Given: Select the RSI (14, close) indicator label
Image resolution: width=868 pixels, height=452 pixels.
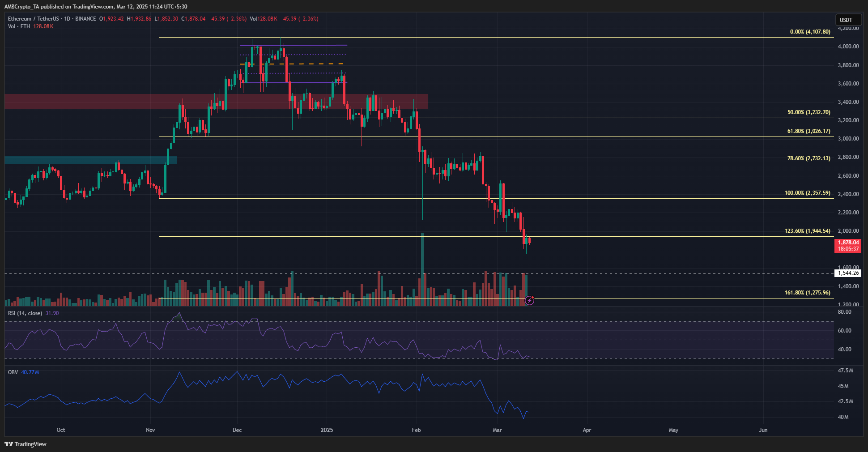Looking at the screenshot, I should 25,313.
